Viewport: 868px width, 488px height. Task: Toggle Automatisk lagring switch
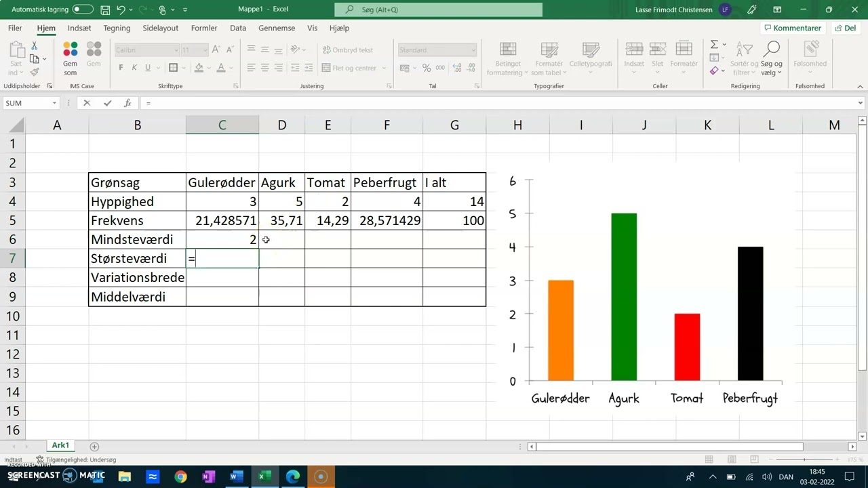pos(83,9)
